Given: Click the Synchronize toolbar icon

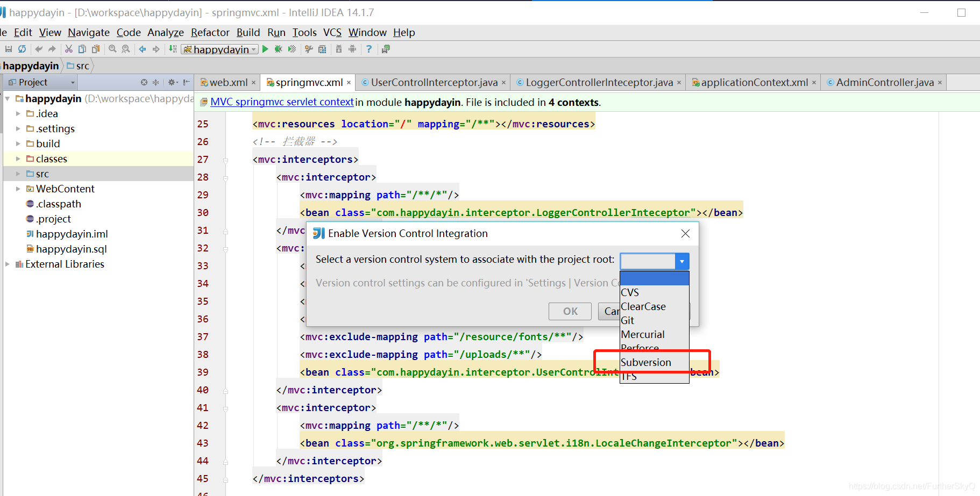Looking at the screenshot, I should [x=22, y=49].
